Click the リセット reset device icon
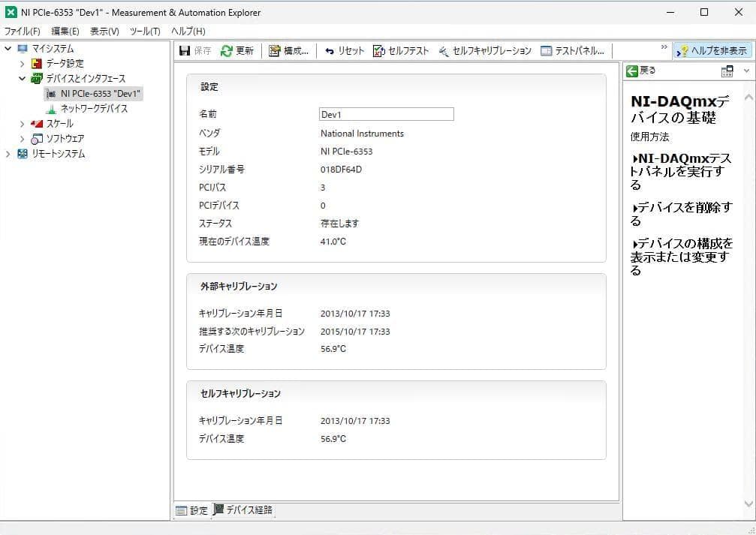Viewport: 756px width, 535px height. 330,51
